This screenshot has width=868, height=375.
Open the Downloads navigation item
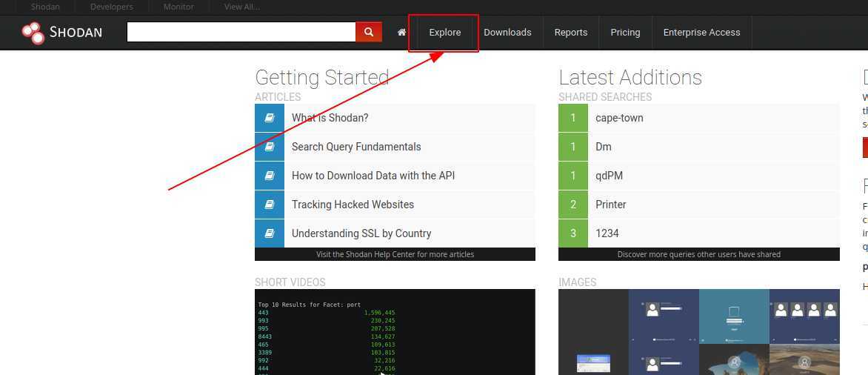(x=507, y=33)
